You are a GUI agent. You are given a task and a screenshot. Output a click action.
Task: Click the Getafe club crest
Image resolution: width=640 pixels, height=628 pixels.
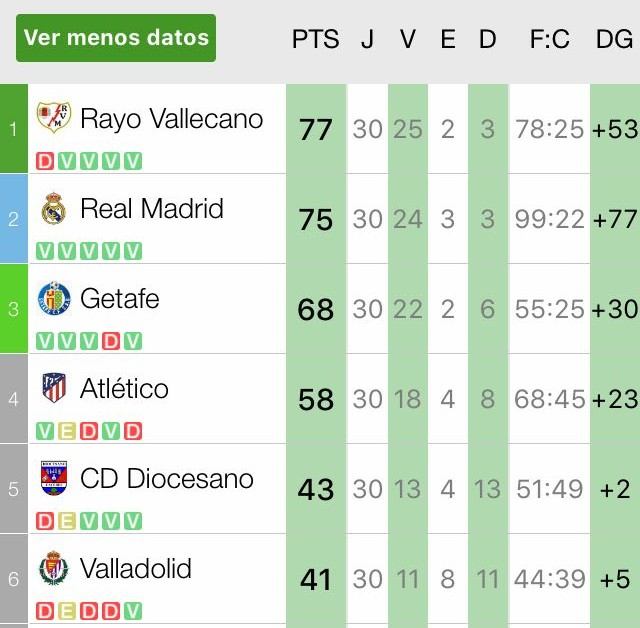(53, 298)
